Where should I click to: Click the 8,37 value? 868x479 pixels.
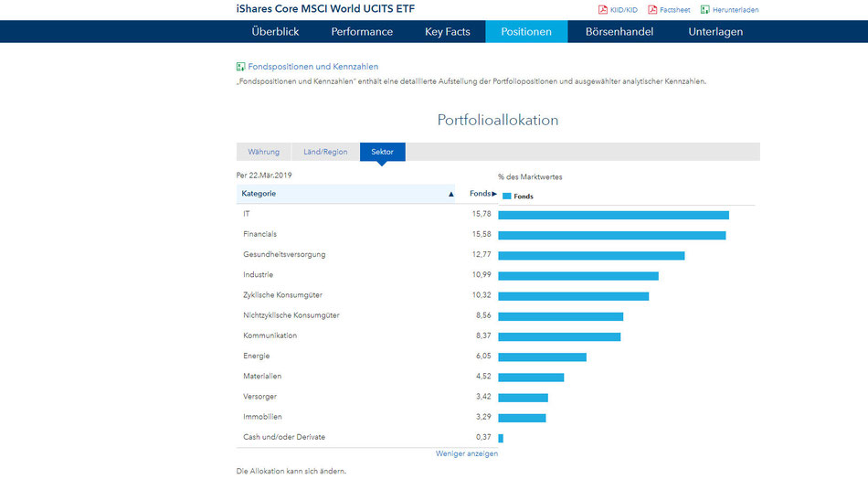[x=483, y=335]
